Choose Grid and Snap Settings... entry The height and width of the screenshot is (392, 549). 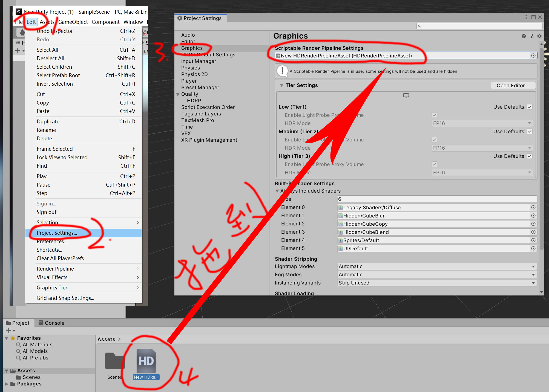[x=84, y=298]
